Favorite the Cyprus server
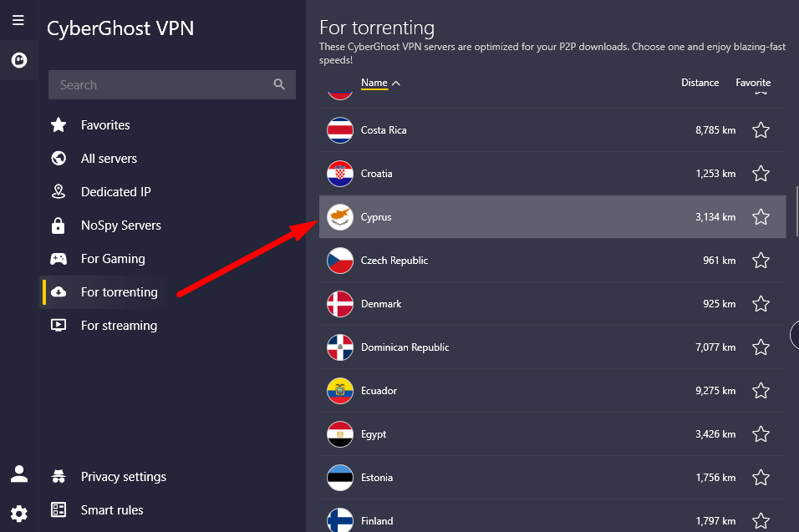The height and width of the screenshot is (532, 799). click(x=761, y=216)
